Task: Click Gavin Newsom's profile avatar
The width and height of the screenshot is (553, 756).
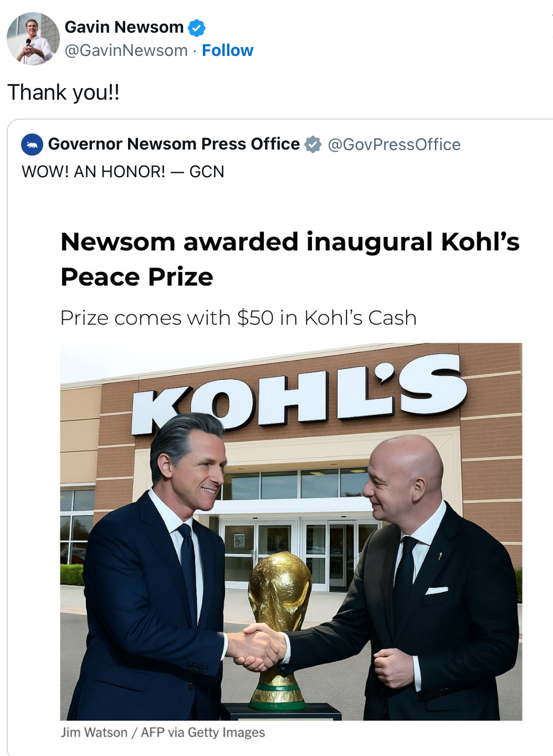Action: [33, 39]
